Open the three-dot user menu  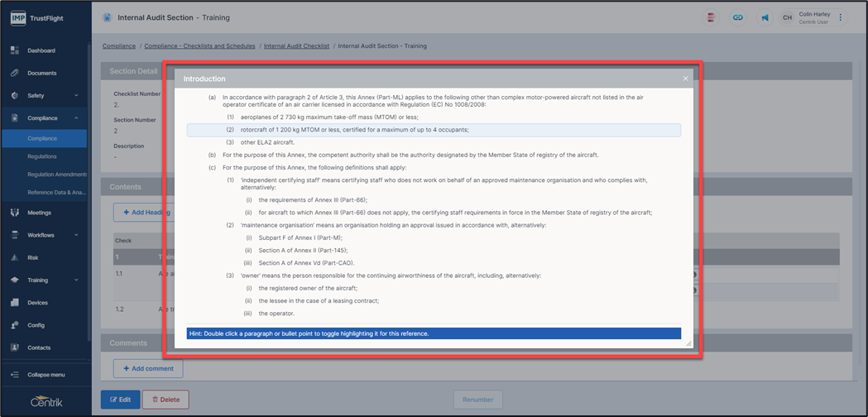pyautogui.click(x=841, y=17)
